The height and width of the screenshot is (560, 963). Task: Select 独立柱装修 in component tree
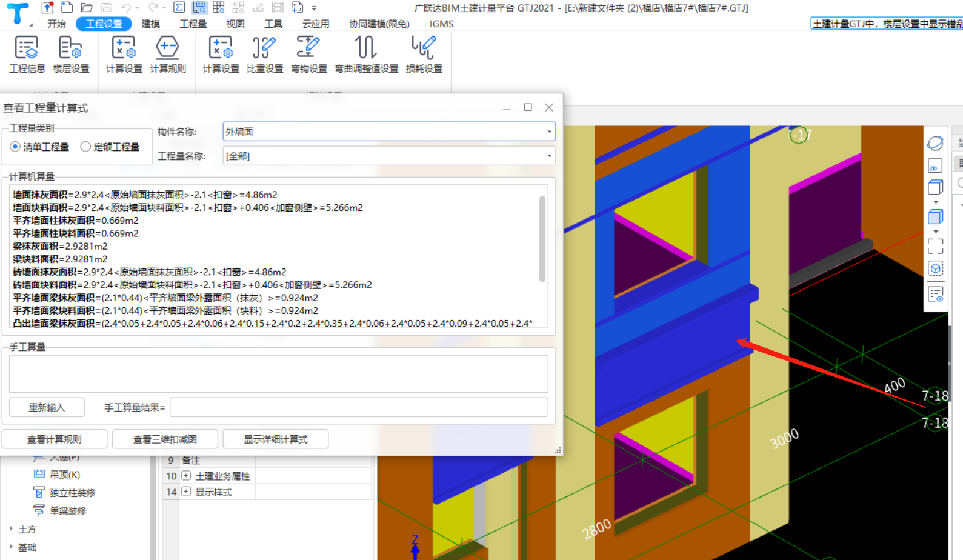[x=72, y=493]
